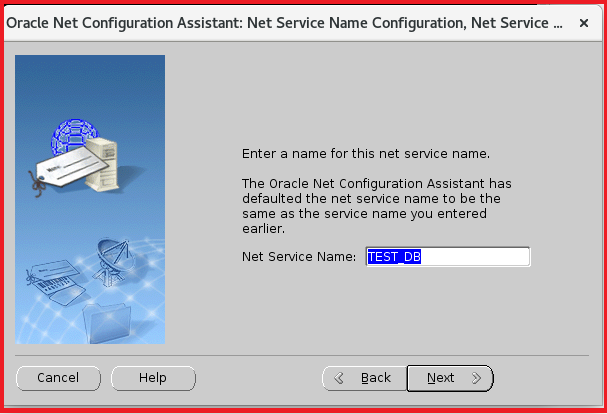607x414 pixels.
Task: Click the Cancel button
Action: coord(58,378)
